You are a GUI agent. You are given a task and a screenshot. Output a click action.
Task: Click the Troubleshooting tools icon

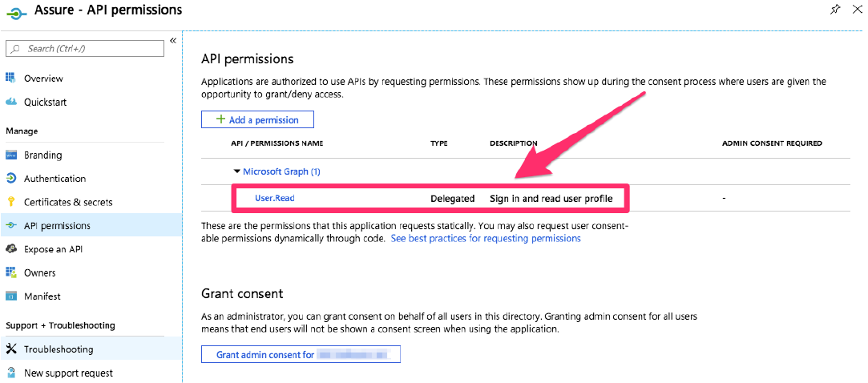[x=11, y=349]
